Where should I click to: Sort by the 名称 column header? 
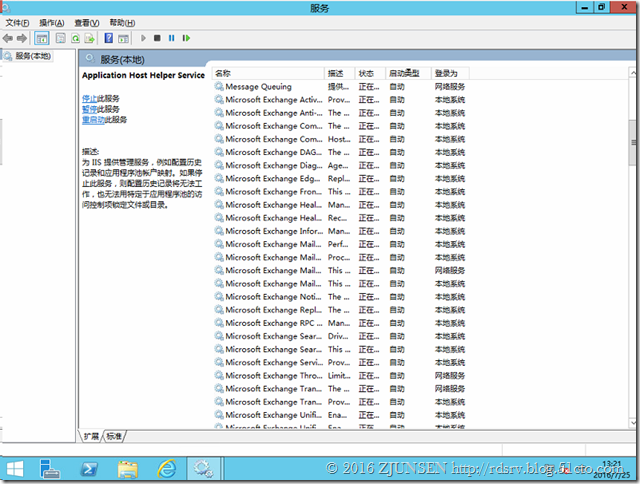coord(269,73)
